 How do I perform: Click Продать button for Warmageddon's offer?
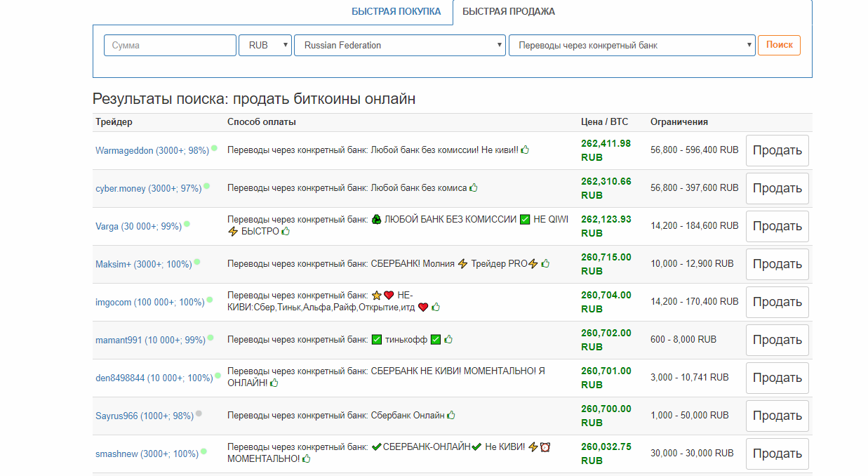pos(777,150)
